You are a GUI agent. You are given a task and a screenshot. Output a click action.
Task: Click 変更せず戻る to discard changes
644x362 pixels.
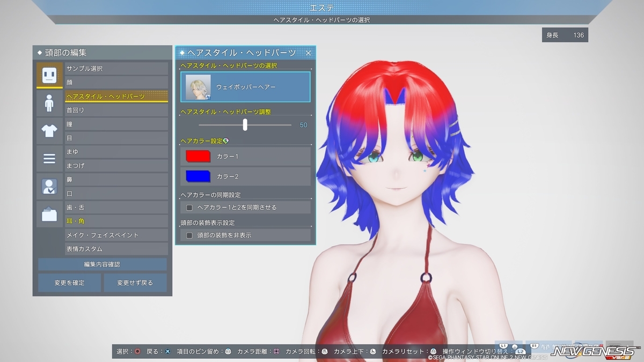click(135, 283)
